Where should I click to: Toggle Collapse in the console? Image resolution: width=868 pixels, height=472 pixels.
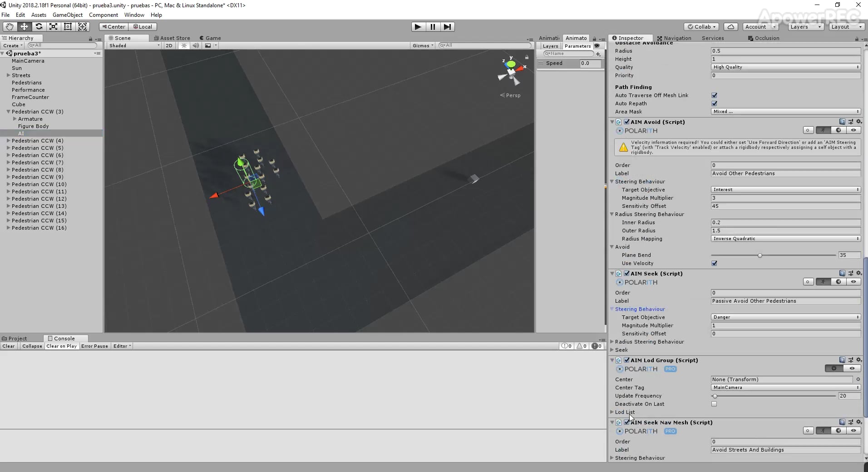pos(32,346)
